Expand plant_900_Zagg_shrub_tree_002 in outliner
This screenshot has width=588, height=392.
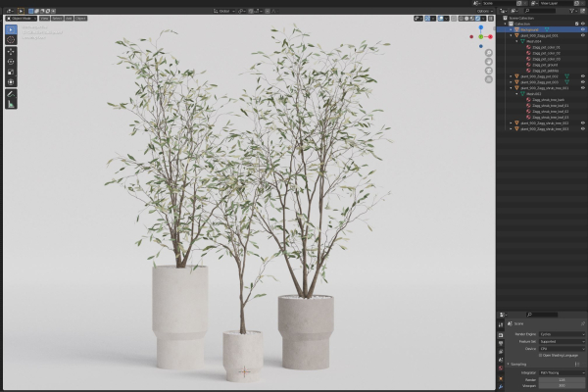(512, 123)
